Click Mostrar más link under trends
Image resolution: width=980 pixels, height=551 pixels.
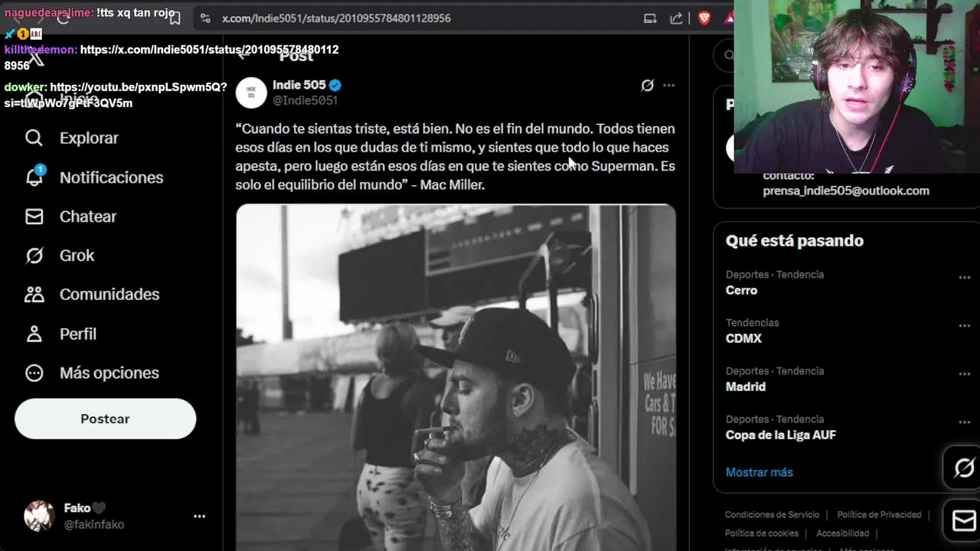(x=759, y=472)
